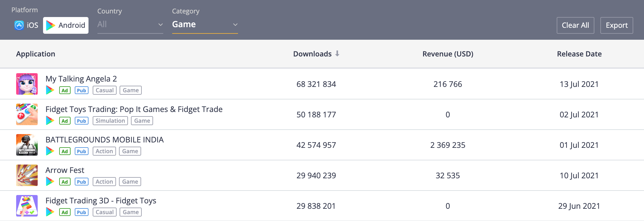
Task: Click Ad badge for Fidget Toys Trading
Action: tap(65, 121)
